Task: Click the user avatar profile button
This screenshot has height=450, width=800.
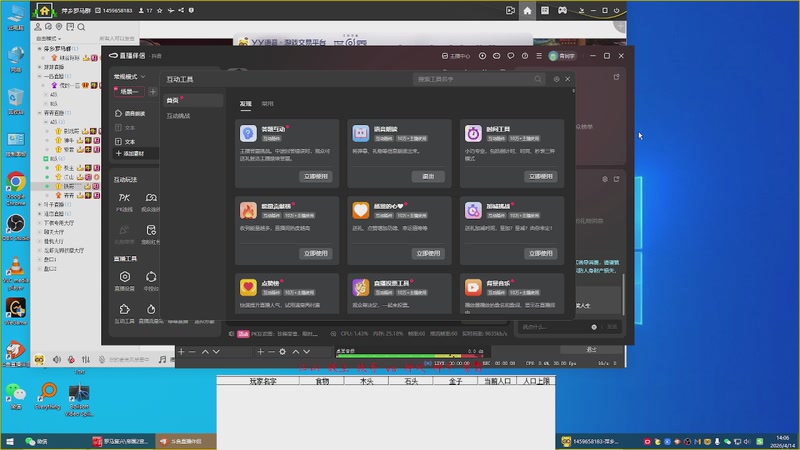Action: (x=562, y=56)
